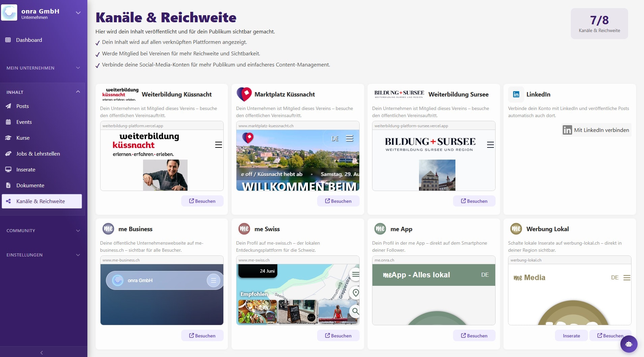The image size is (644, 357).
Task: Click the onra GmbH company logo
Action: [9, 12]
